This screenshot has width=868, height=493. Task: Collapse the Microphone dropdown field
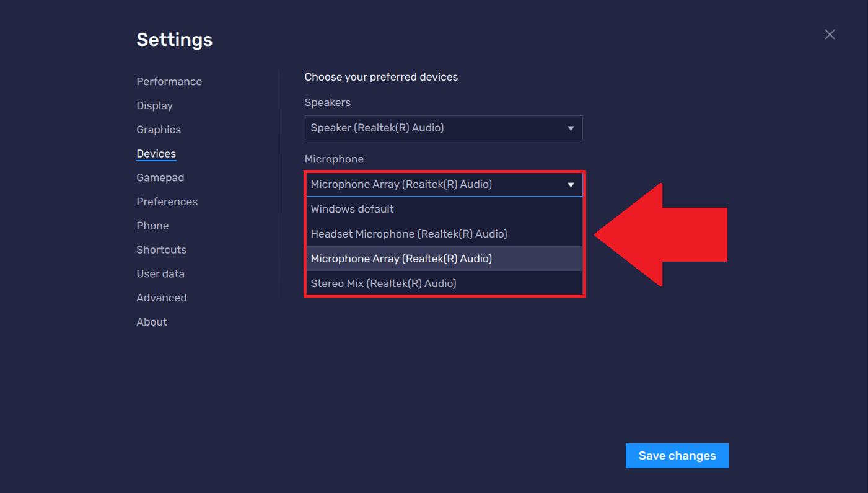pyautogui.click(x=445, y=184)
